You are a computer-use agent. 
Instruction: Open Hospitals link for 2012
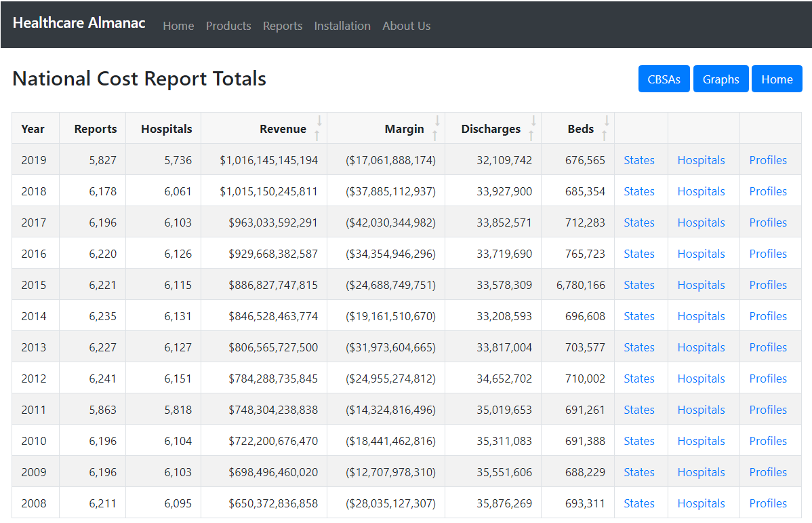click(x=701, y=379)
